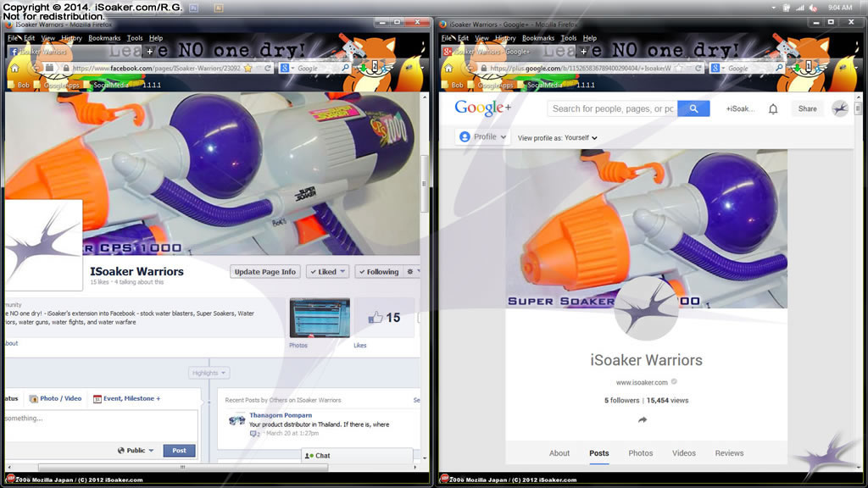This screenshot has width=868, height=488.
Task: Run search with magnifier in Facebook window search box
Action: click(346, 68)
